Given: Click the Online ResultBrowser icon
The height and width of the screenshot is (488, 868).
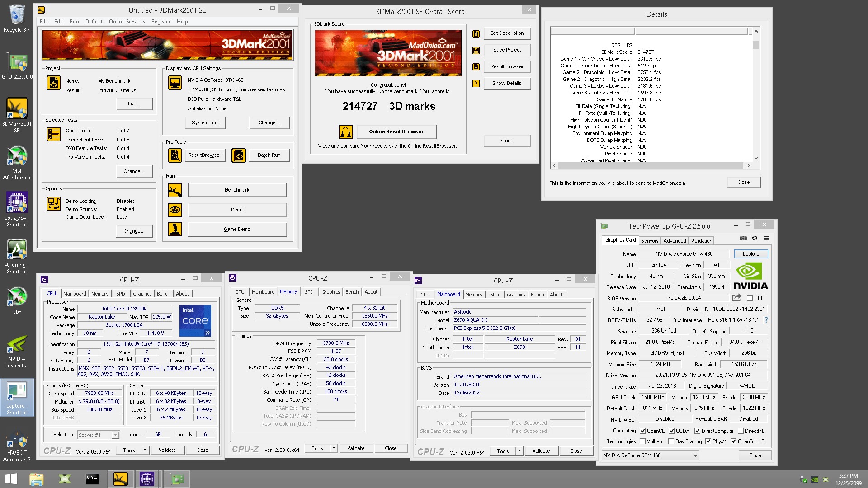Looking at the screenshot, I should tap(346, 132).
